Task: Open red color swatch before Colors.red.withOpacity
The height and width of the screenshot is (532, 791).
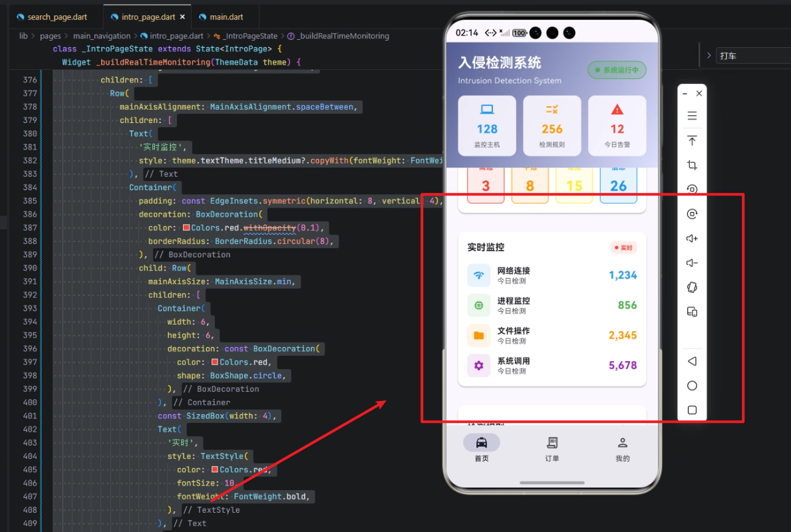Action: [186, 227]
